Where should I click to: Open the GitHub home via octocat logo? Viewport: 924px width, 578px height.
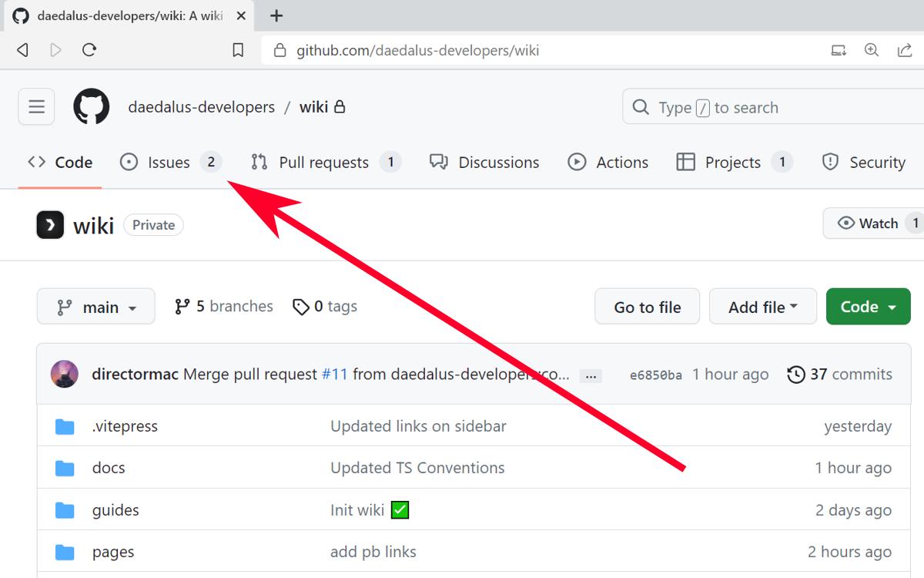92,106
